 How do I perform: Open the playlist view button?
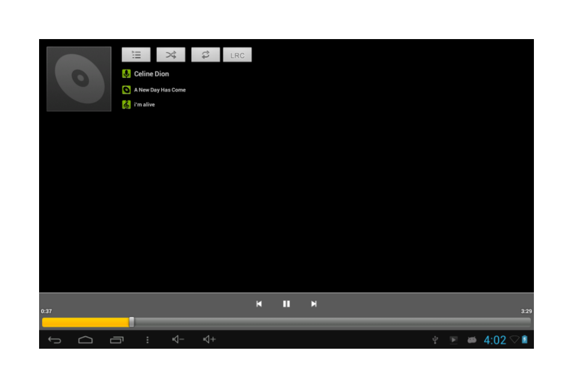coord(136,55)
